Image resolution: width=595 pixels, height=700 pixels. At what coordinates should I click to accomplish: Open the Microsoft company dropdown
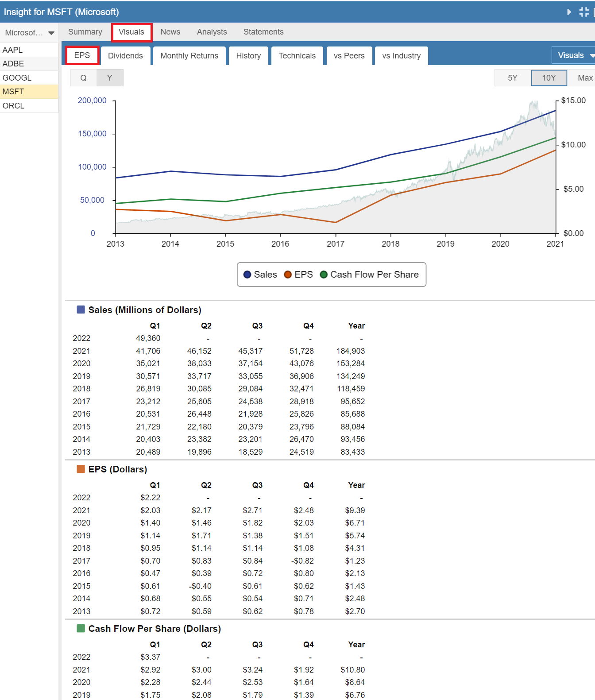click(x=29, y=33)
